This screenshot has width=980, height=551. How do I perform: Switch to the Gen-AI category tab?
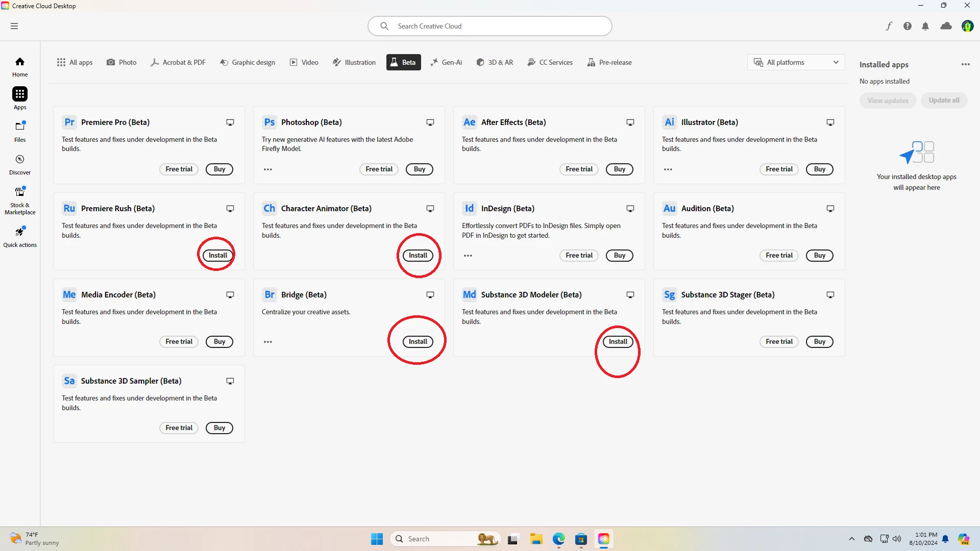(x=446, y=62)
